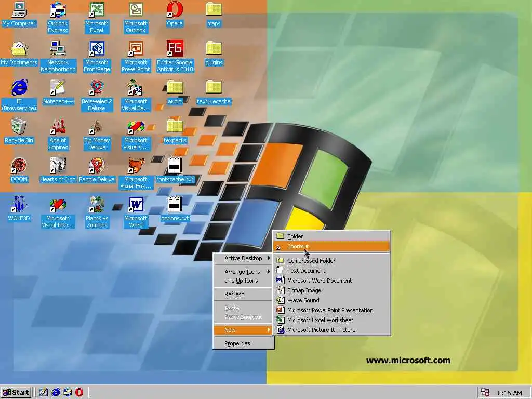Open the New submenu entry
The image size is (532, 399).
[x=243, y=330]
